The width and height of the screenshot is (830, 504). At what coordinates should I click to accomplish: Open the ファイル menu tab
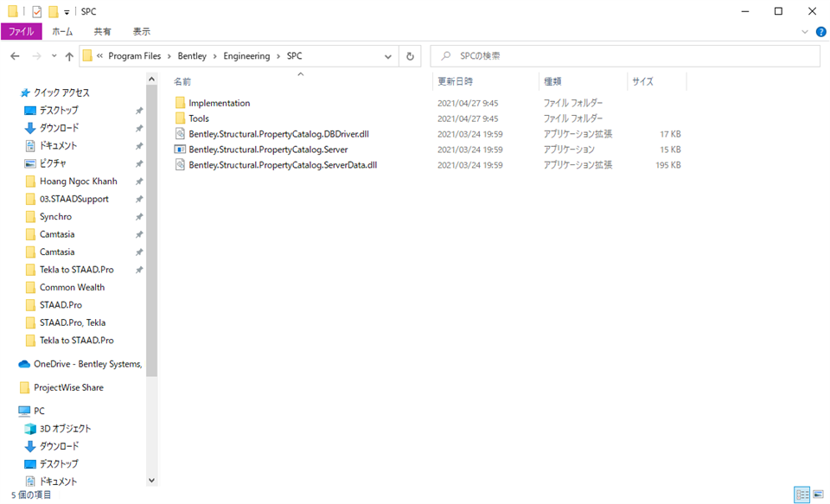[x=21, y=32]
